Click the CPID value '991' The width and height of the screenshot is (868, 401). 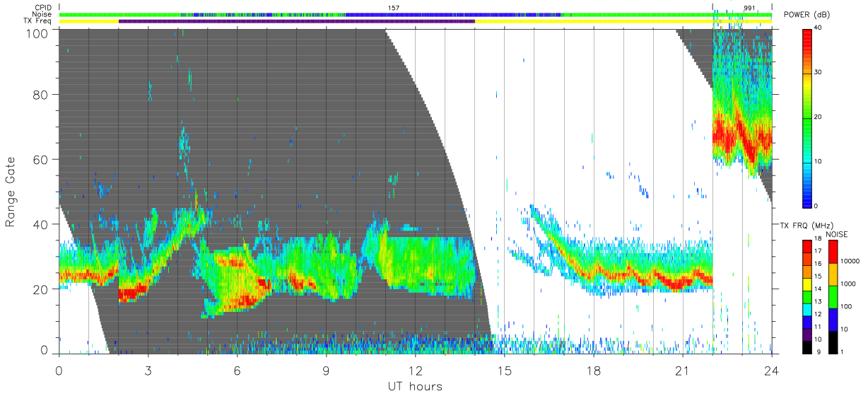click(x=749, y=8)
